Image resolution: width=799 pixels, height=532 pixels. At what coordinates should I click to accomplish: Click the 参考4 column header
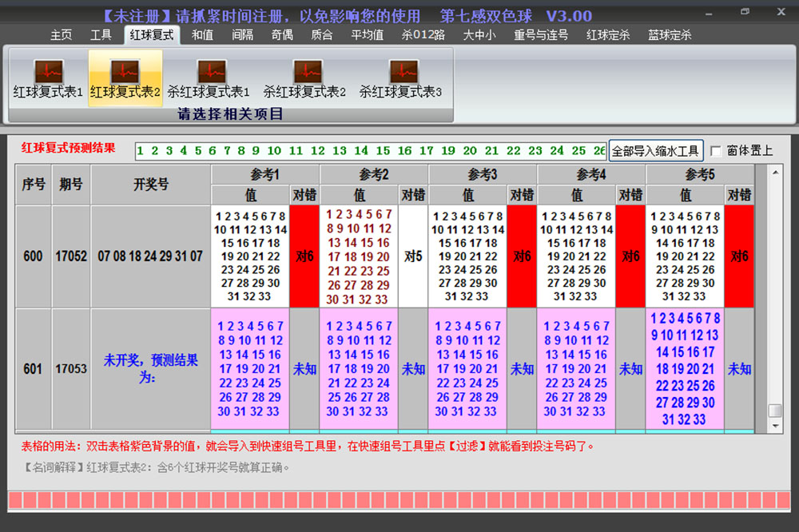[x=591, y=175]
